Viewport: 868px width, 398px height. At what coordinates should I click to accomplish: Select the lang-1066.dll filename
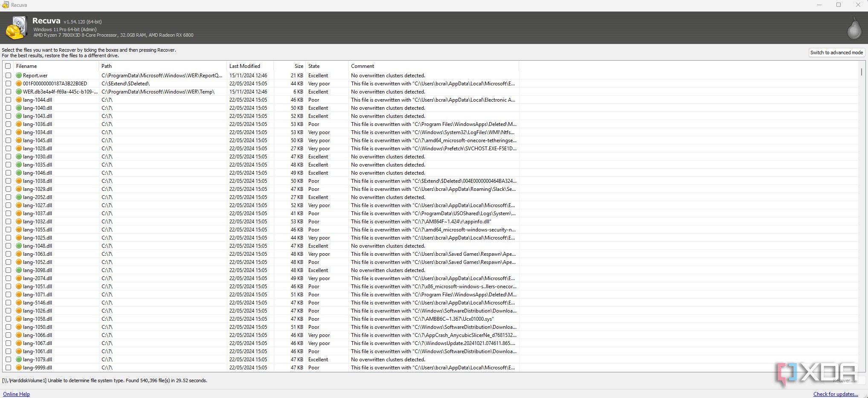[x=38, y=335]
